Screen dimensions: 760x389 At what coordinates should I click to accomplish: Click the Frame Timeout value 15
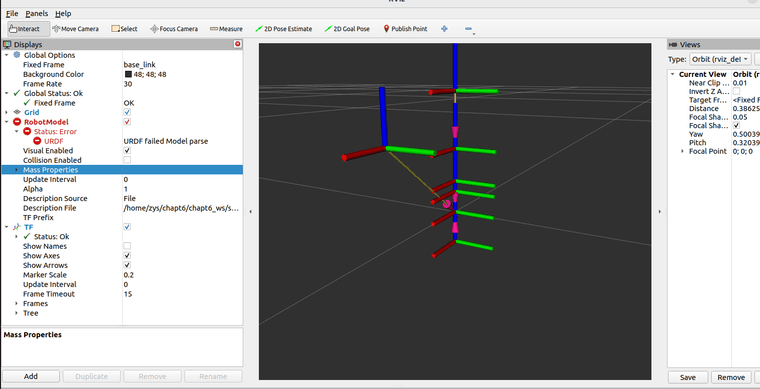click(128, 294)
